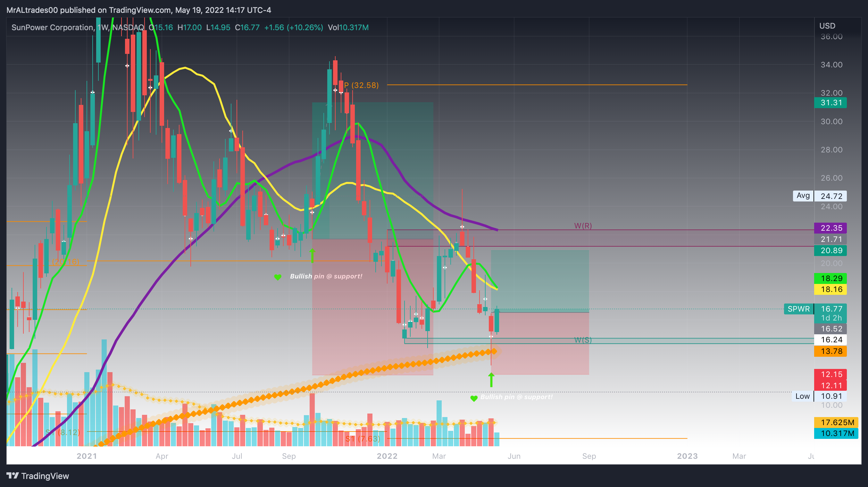This screenshot has height=487, width=868.
Task: Click the TradingView logo at bottom left
Action: pos(38,476)
